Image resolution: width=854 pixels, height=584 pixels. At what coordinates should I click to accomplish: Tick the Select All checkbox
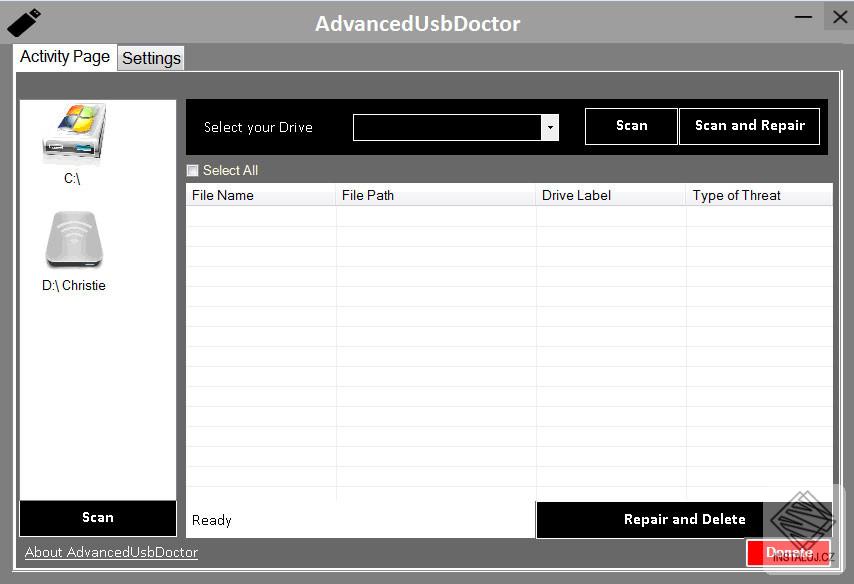coord(192,171)
